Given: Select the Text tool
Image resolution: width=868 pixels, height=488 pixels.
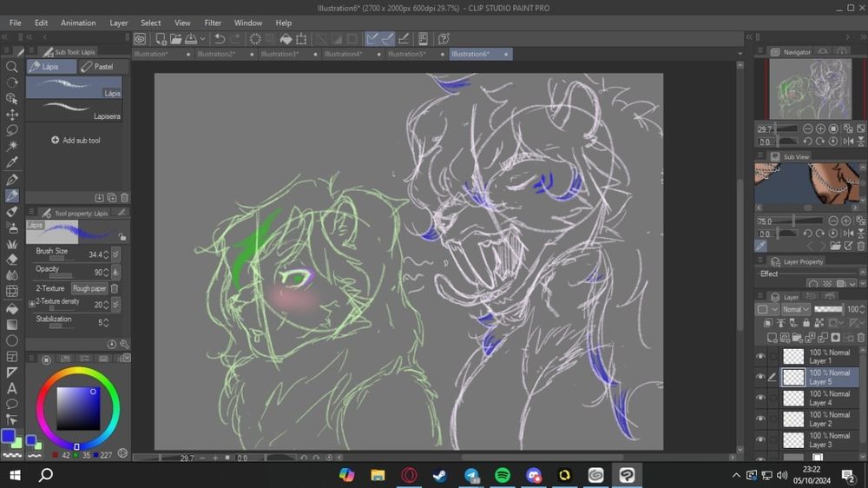Looking at the screenshot, I should (x=11, y=388).
